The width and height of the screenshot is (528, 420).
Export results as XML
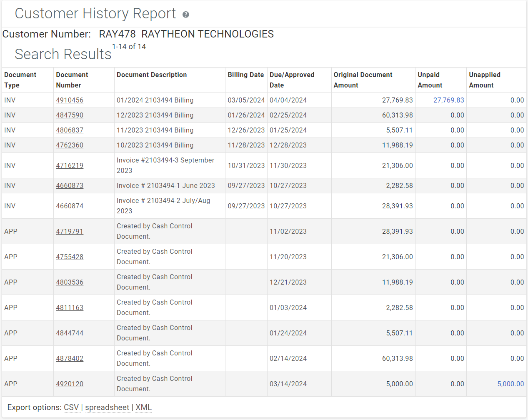tap(143, 407)
